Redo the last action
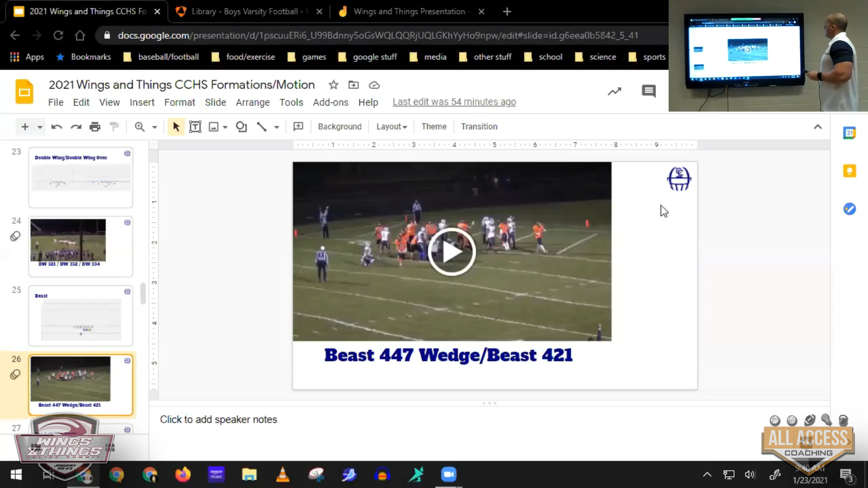 (76, 127)
